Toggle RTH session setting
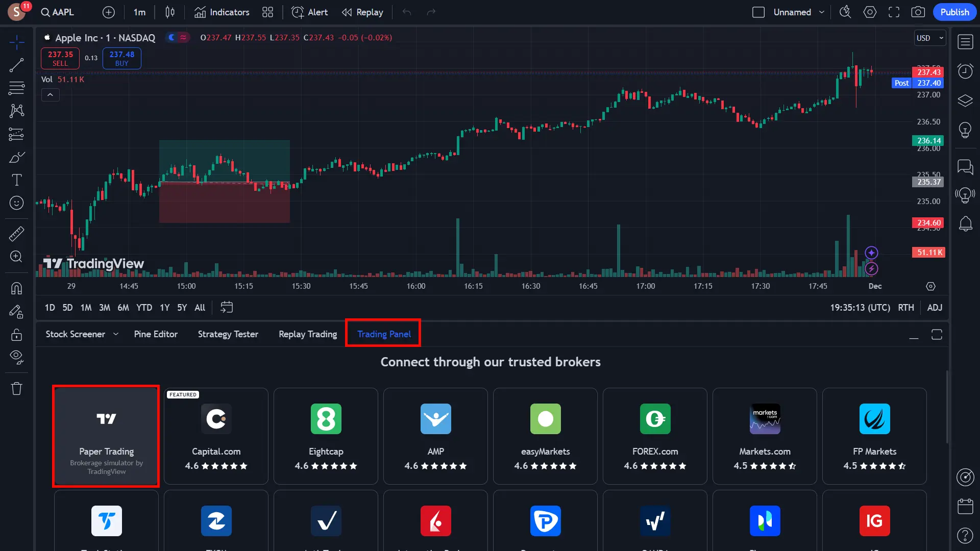 [x=906, y=308]
